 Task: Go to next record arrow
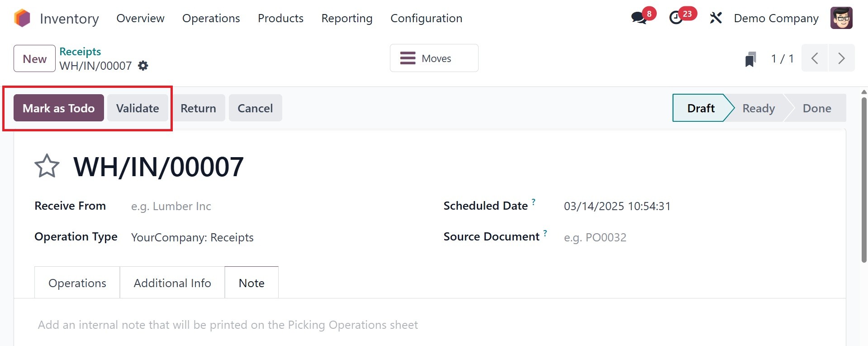(841, 58)
